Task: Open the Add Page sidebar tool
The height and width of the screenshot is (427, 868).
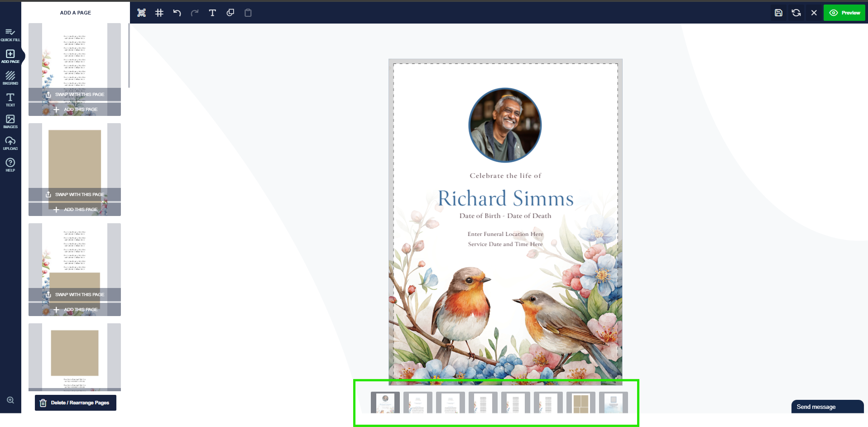Action: 10,57
